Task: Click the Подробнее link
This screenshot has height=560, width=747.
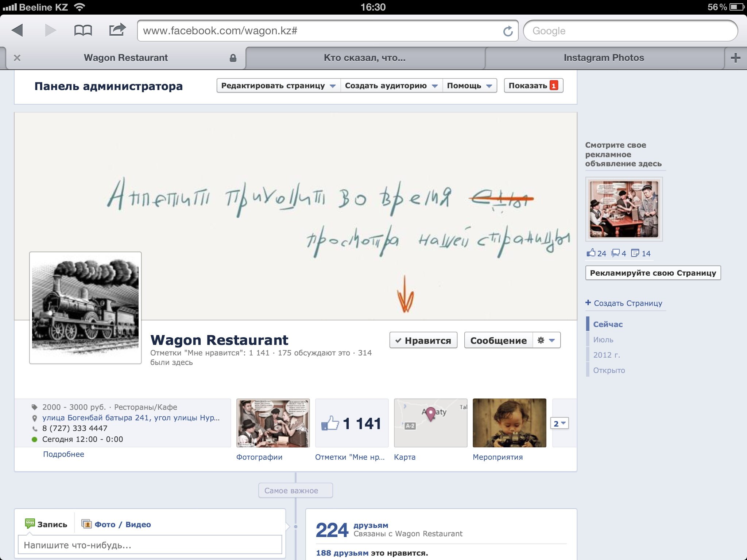Action: point(63,454)
